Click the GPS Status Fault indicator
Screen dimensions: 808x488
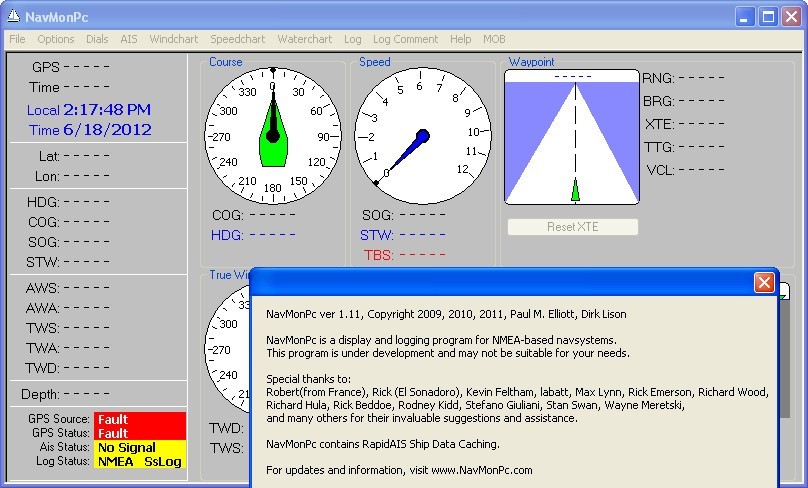(x=140, y=433)
